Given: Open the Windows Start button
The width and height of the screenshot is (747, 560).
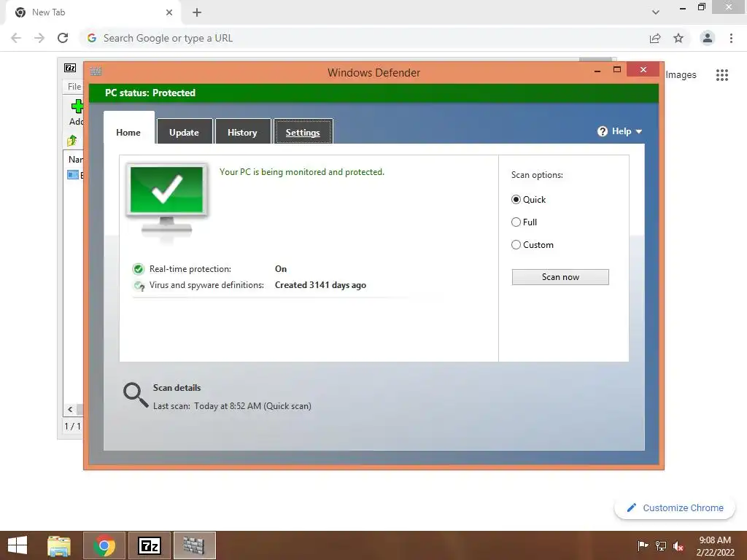Looking at the screenshot, I should 18,545.
